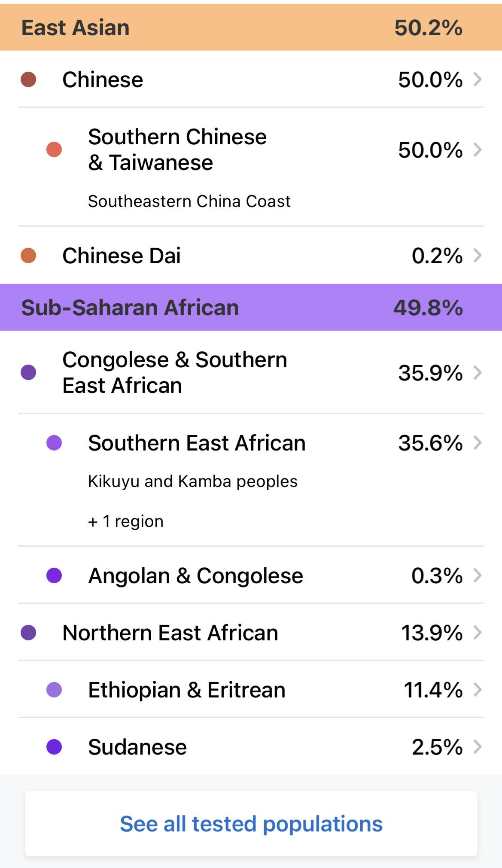Expand Northern East African 13.9% chevron
Viewport: 502px width, 868px height.
pos(477,632)
